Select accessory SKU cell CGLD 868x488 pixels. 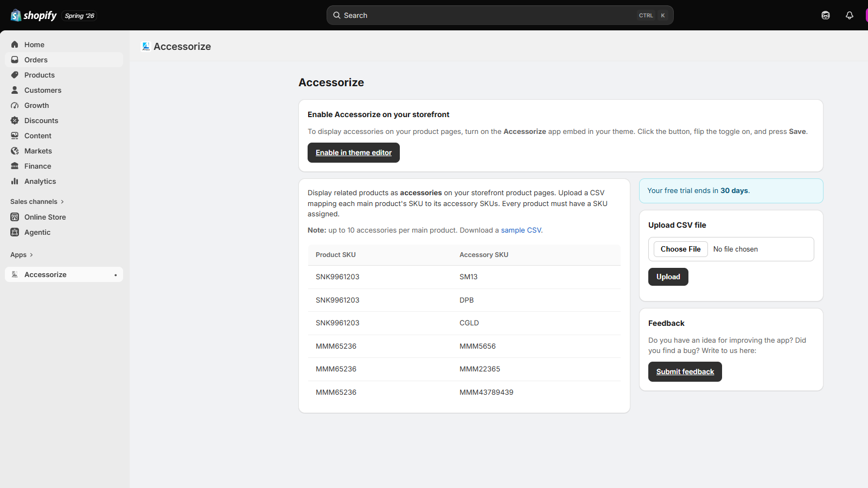point(469,323)
